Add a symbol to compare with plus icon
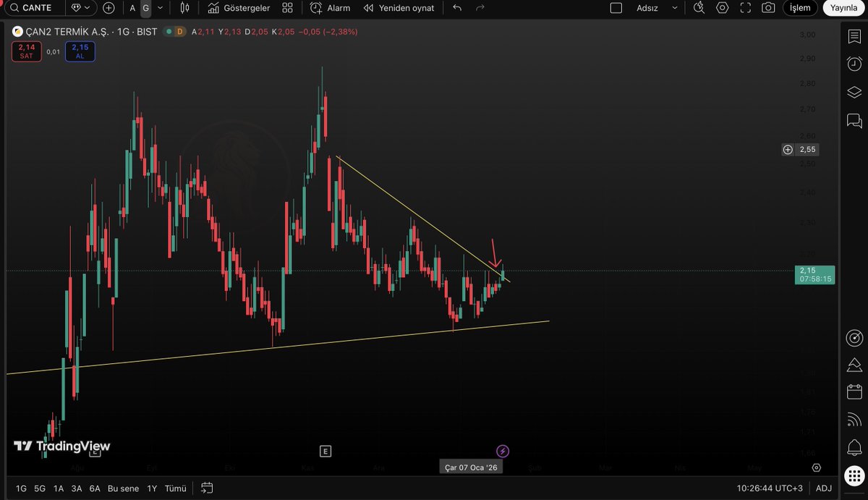868x500 pixels. (x=109, y=8)
